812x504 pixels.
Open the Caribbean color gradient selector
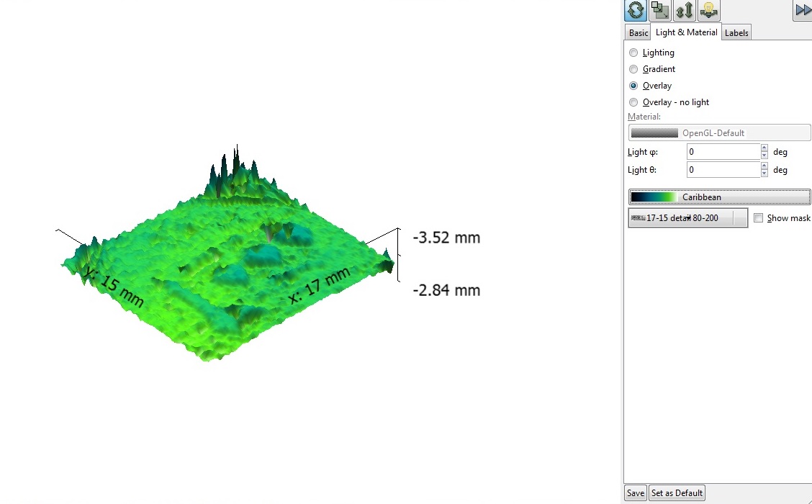pos(719,197)
